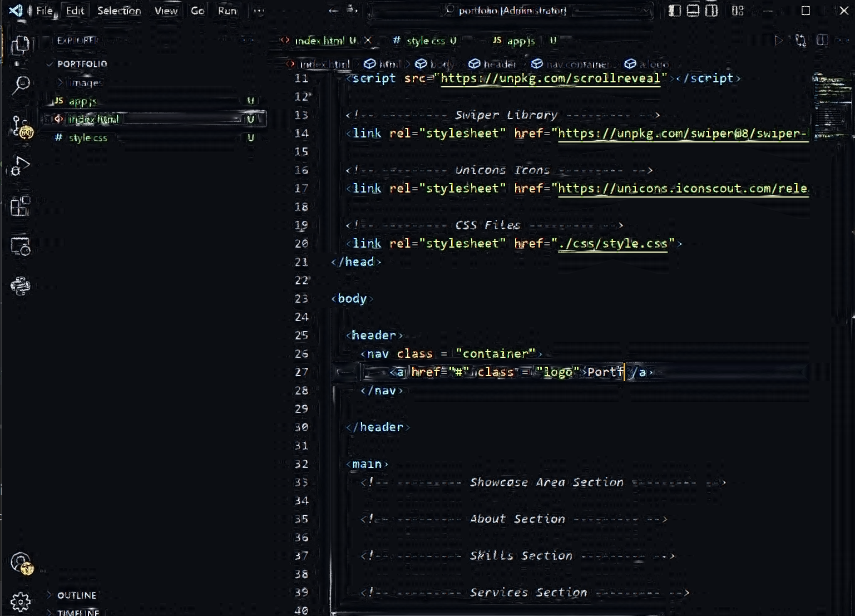Click the Run code play button
The width and height of the screenshot is (855, 616).
779,40
